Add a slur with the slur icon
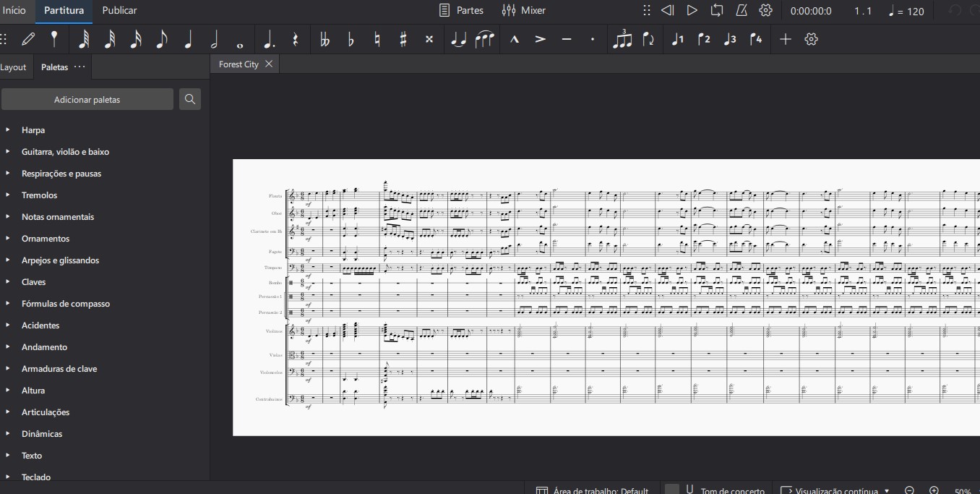The width and height of the screenshot is (980, 494). (485, 40)
